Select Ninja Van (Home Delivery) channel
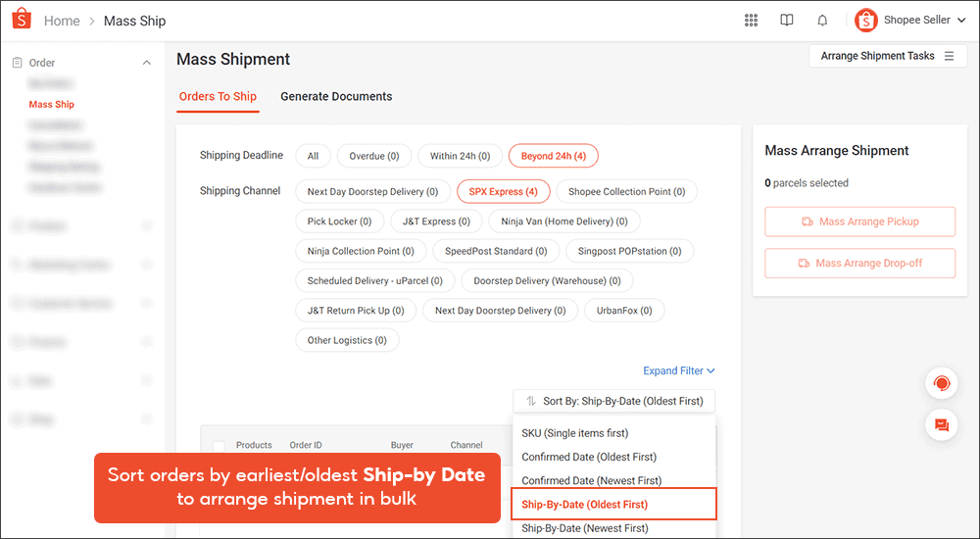This screenshot has width=980, height=539. [x=565, y=221]
